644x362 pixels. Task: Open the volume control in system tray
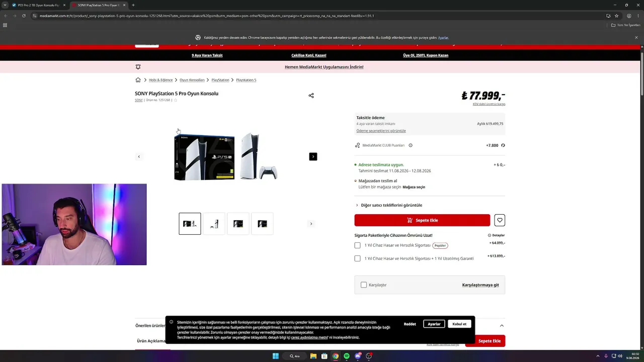620,356
